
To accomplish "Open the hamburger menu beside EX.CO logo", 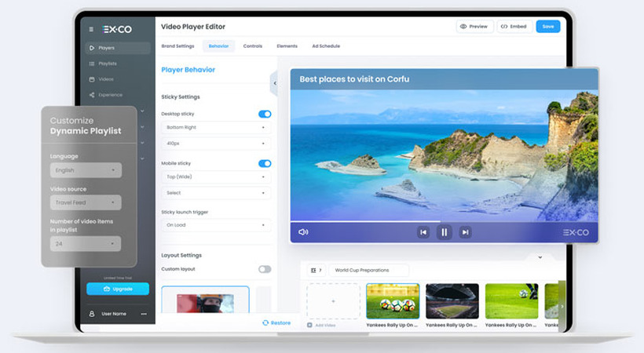I will point(91,29).
